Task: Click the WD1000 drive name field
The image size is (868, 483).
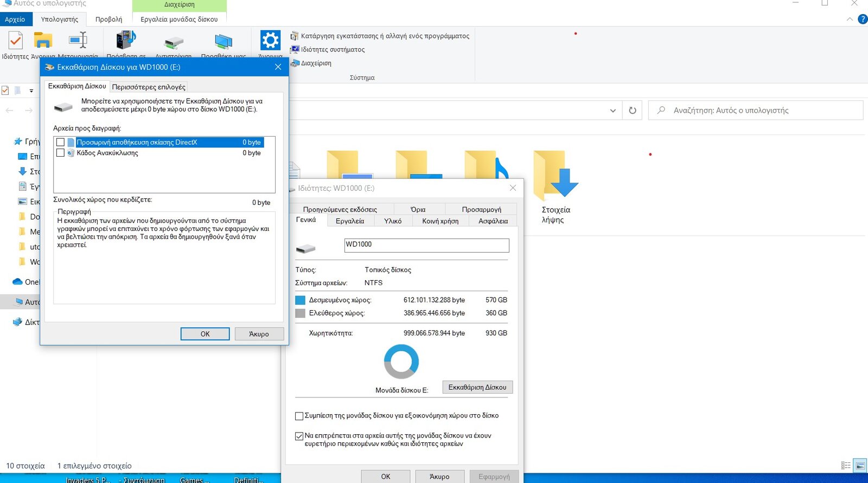Action: click(426, 245)
